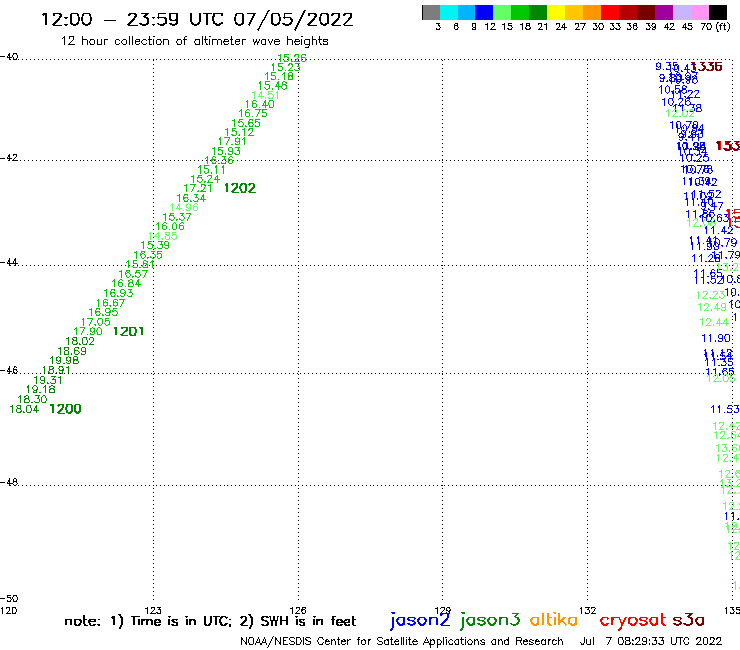Click the timestamp 'Jul 7 08:29:33 UTC 2022'
Image resolution: width=740 pixels, height=650 pixels.
click(x=651, y=641)
